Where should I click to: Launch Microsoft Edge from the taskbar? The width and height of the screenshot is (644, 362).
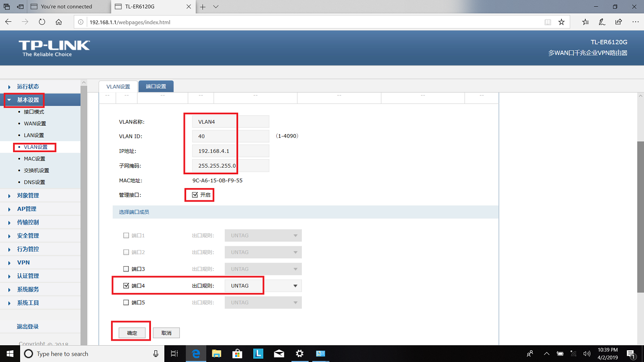click(195, 354)
